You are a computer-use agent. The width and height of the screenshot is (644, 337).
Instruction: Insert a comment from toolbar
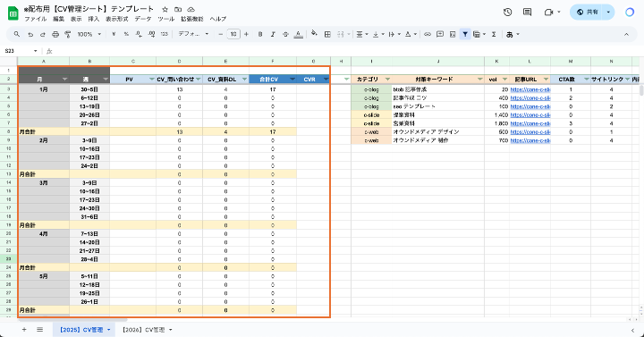(440, 35)
